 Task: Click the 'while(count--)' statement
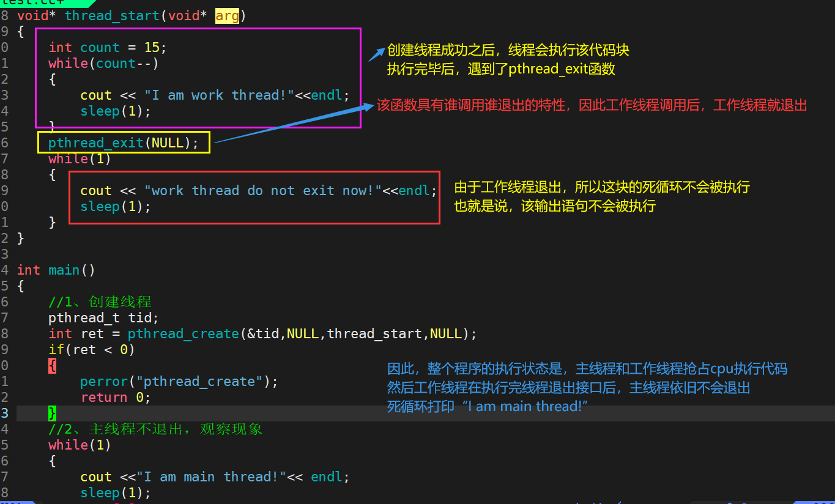pyautogui.click(x=104, y=63)
